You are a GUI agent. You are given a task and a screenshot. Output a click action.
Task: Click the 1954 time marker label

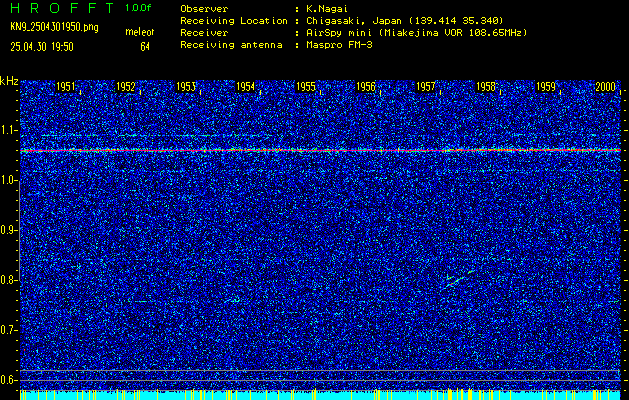click(x=245, y=87)
